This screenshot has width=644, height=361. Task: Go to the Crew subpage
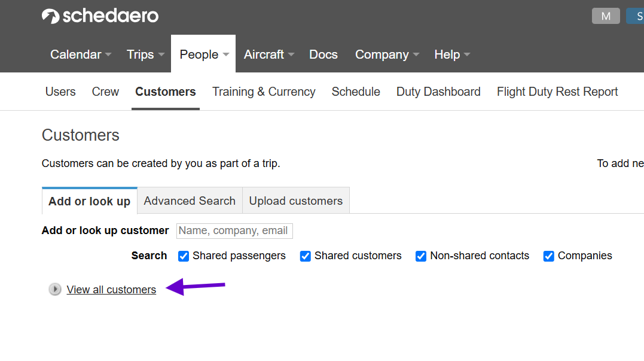(x=105, y=92)
